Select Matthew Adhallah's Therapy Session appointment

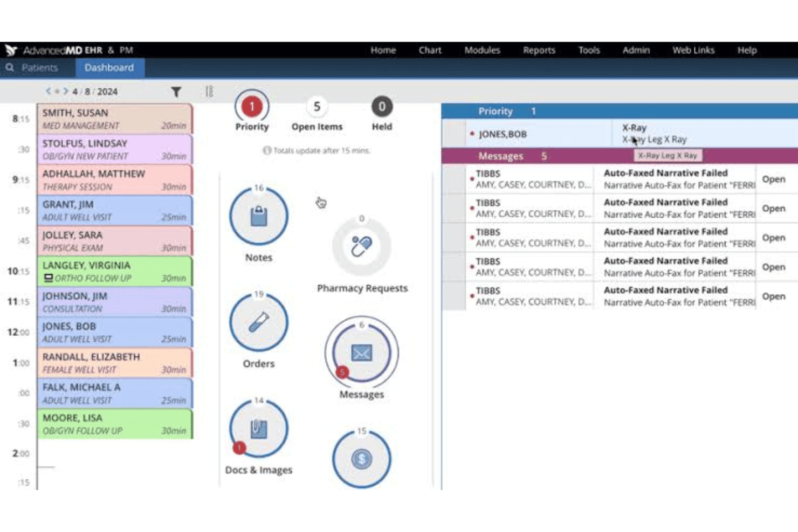point(114,180)
